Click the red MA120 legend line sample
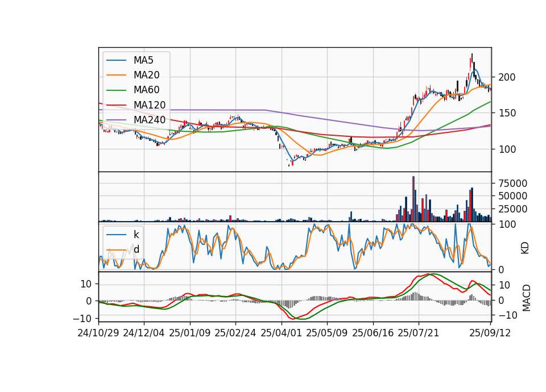546x392 pixels. (116, 105)
